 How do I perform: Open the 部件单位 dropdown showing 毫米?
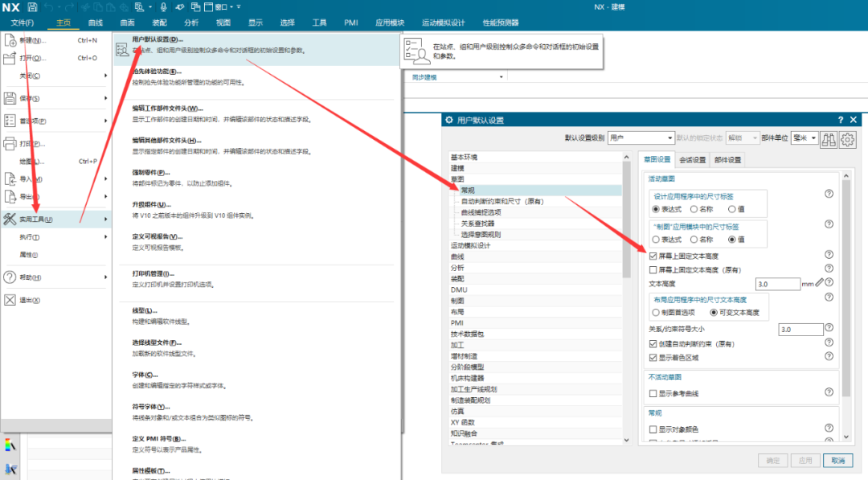coord(804,138)
